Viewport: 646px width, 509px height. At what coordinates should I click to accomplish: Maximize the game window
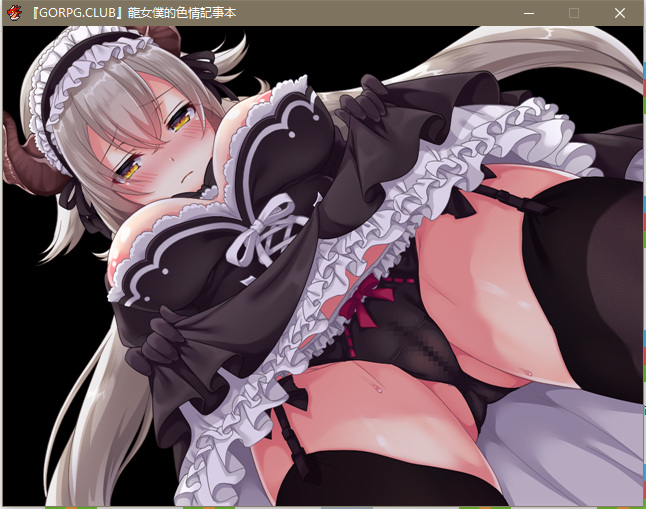574,13
